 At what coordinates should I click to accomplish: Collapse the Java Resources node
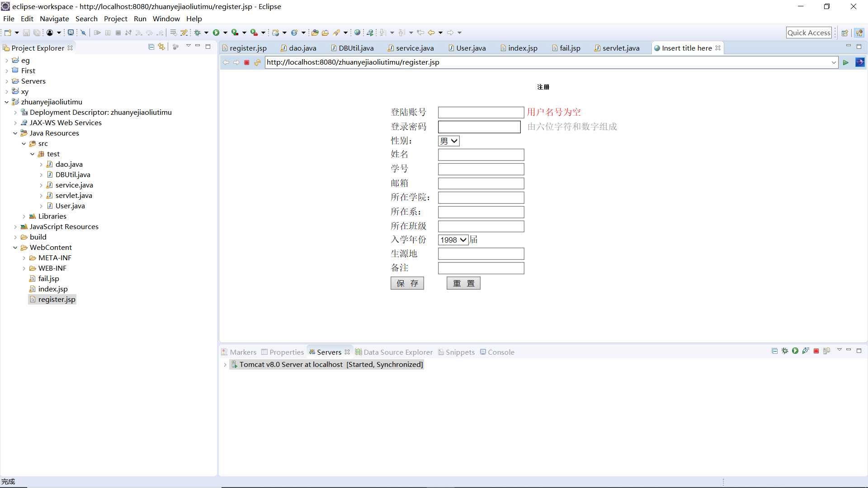tap(15, 133)
